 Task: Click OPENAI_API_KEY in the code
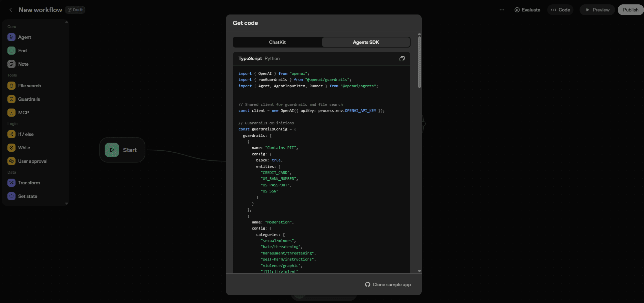[x=360, y=111]
